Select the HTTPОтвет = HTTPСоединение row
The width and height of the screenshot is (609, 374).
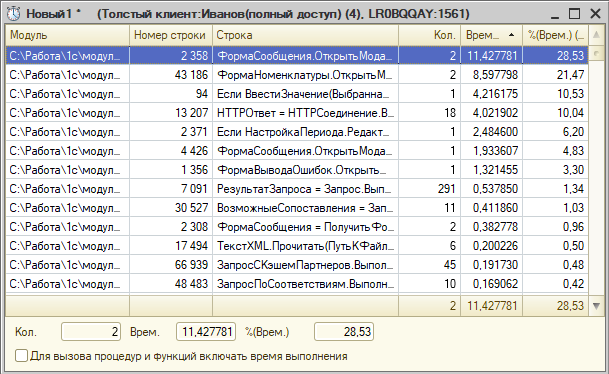click(x=297, y=113)
